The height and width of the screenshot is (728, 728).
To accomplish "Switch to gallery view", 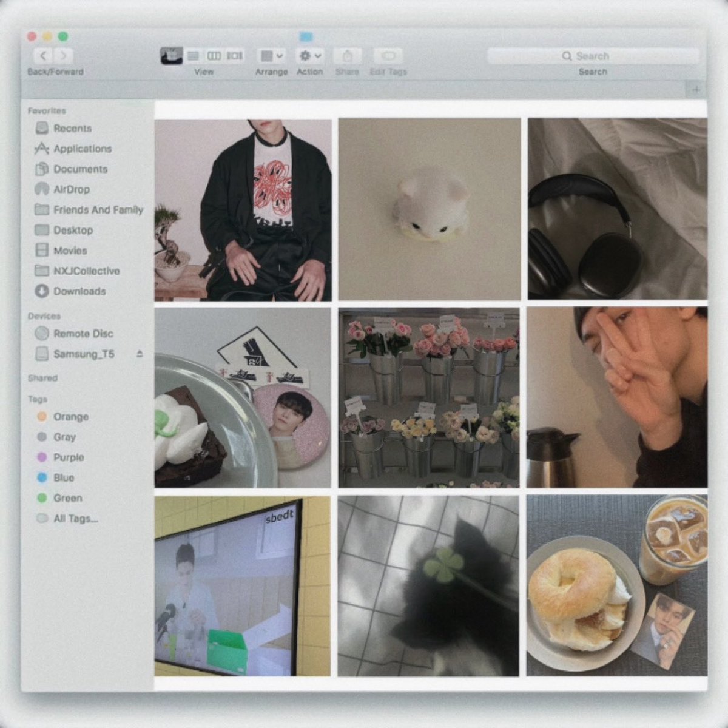I will pyautogui.click(x=235, y=56).
